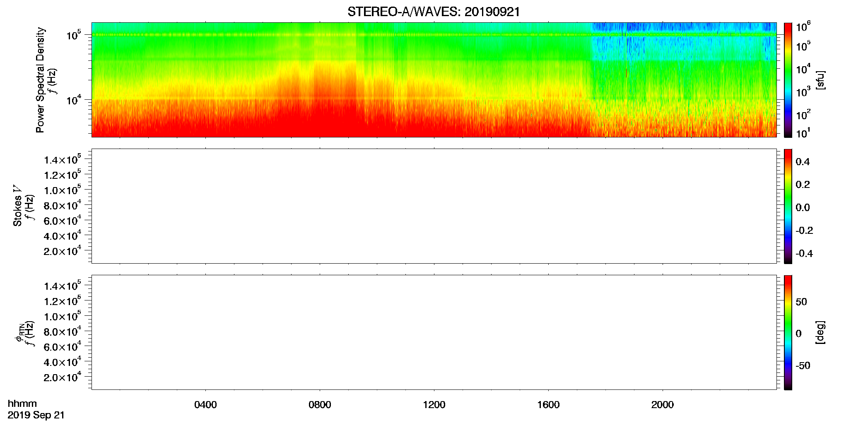The width and height of the screenshot is (868, 447).
Task: Click 0.4 on the Stokes V color bar
Action: (x=803, y=162)
